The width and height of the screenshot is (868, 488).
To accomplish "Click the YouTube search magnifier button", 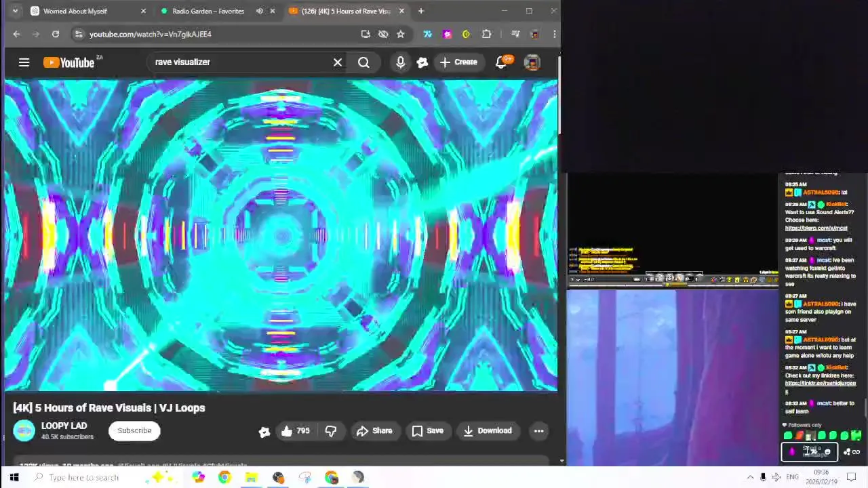I will point(364,62).
